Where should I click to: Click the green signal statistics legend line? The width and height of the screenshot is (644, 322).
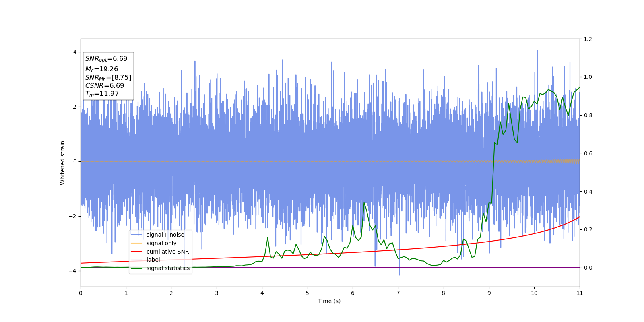(137, 268)
